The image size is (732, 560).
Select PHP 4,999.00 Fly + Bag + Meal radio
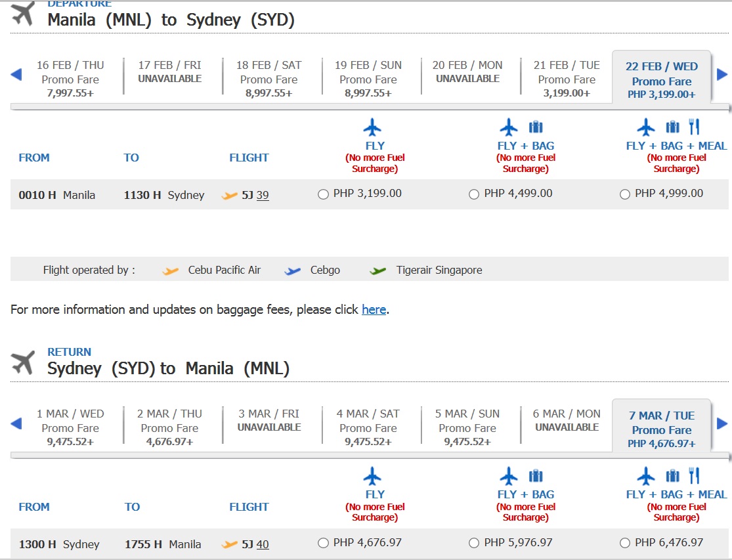(x=624, y=194)
